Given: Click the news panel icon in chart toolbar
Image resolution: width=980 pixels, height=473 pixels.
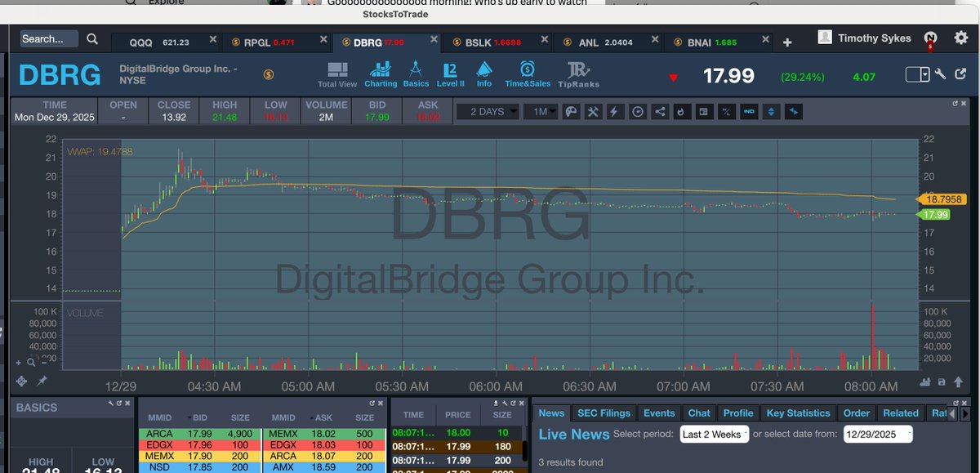Looking at the screenshot, I should tap(702, 112).
